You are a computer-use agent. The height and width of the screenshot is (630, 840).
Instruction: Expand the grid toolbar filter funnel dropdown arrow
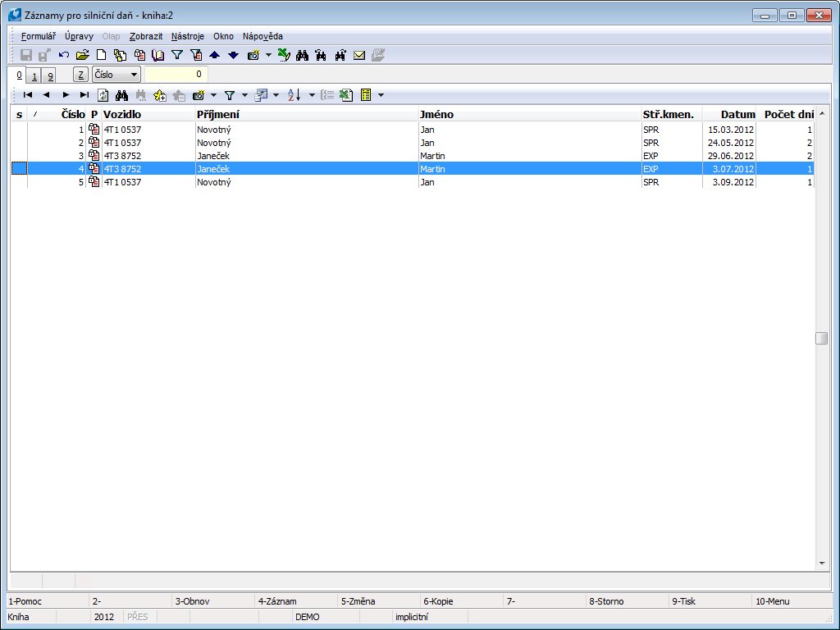tap(244, 95)
